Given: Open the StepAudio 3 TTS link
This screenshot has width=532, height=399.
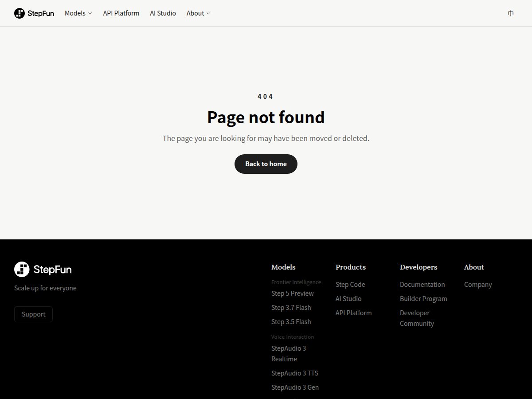Looking at the screenshot, I should pos(295,373).
